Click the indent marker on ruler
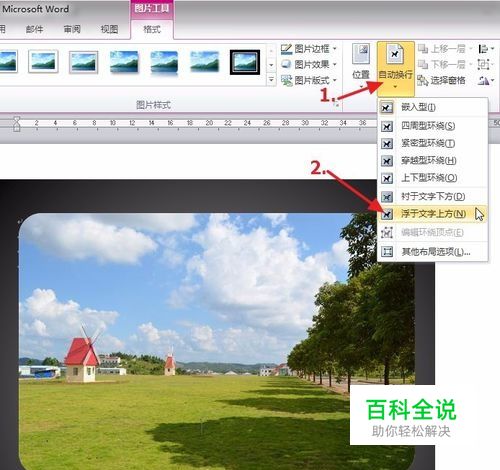 click(x=17, y=124)
